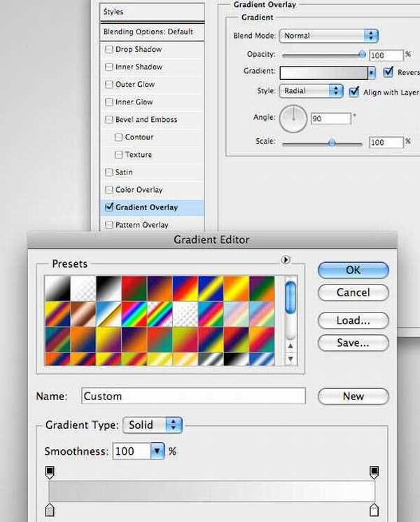Adjust the Opacity slider handle
The height and width of the screenshot is (522, 420).
(x=362, y=54)
